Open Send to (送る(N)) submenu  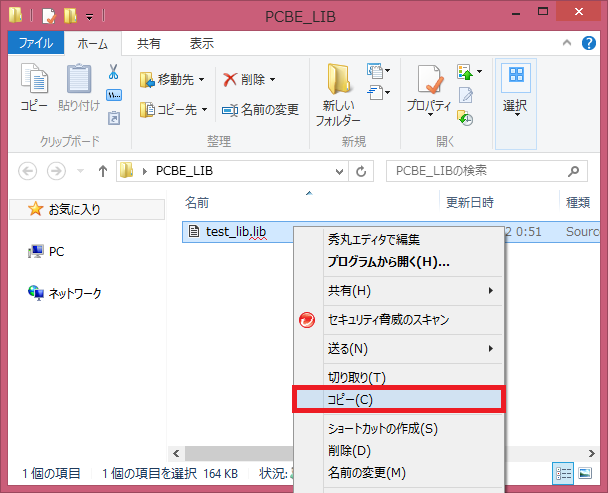point(348,349)
